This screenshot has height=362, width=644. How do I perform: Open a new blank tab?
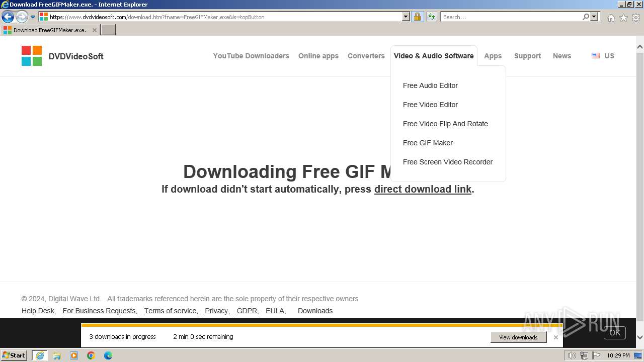tap(108, 30)
